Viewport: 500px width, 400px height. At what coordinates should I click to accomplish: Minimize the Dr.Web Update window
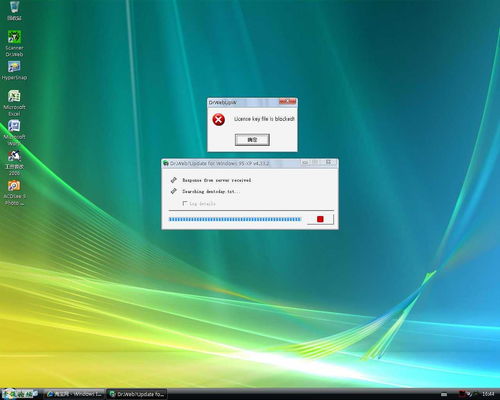305,163
